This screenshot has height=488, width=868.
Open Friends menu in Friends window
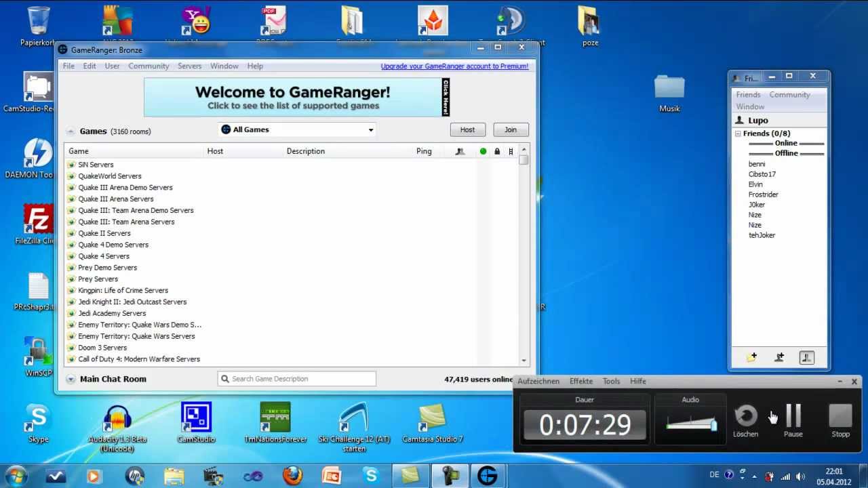point(748,95)
